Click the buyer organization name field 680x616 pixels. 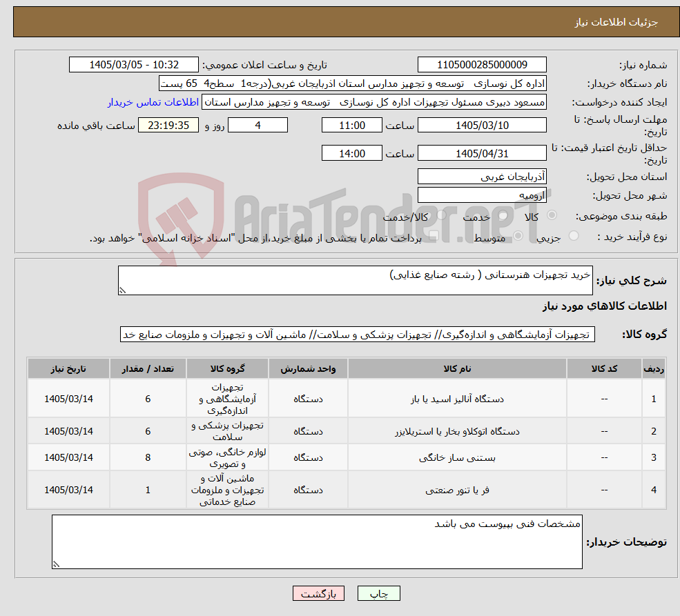[x=353, y=83]
